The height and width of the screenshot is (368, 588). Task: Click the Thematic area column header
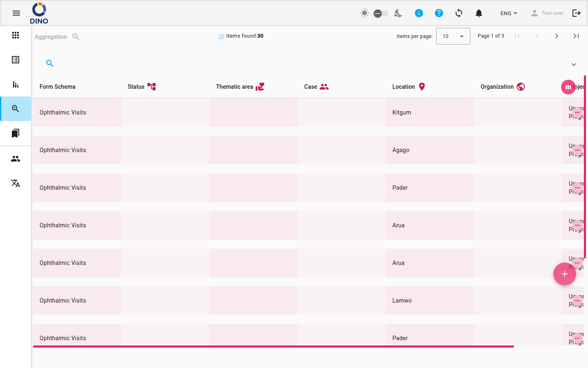[234, 87]
